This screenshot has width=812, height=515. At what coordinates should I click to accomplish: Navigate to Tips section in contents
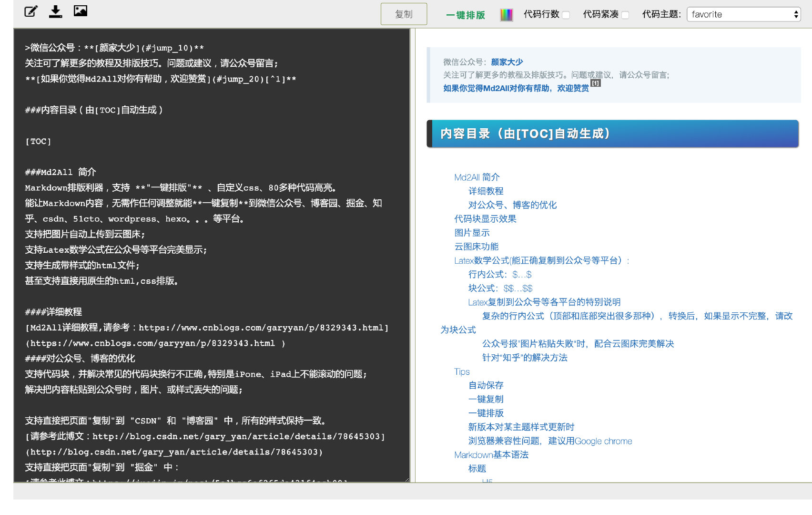point(462,371)
